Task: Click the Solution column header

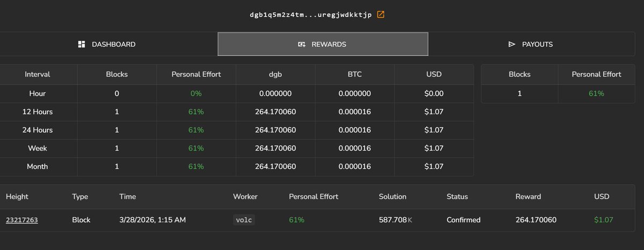Action: 393,197
